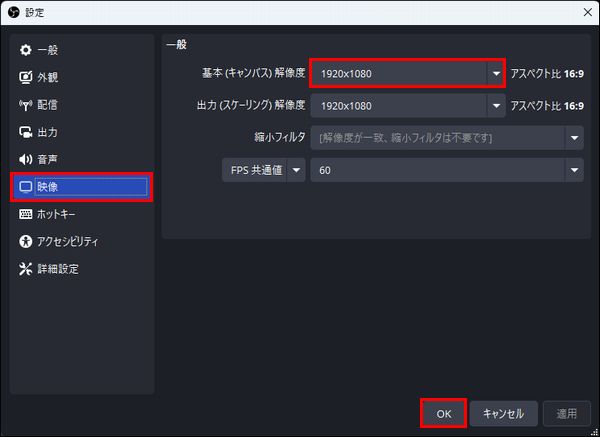Go to the 出力 settings
This screenshot has width=600, height=437.
coord(82,132)
